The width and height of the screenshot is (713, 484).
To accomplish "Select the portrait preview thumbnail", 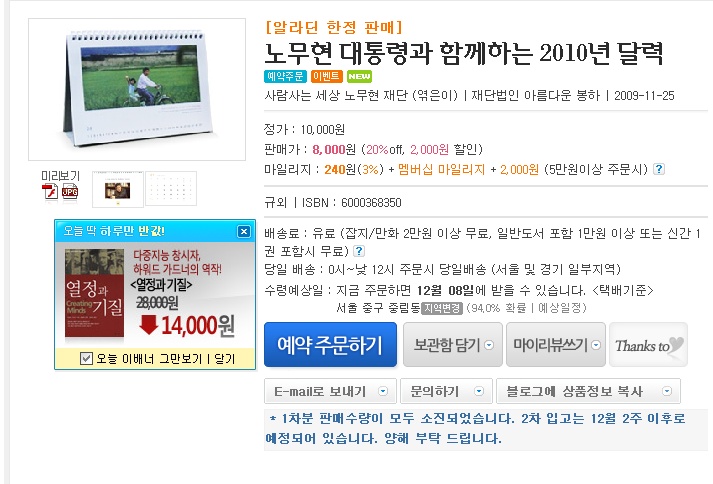I will tap(118, 190).
